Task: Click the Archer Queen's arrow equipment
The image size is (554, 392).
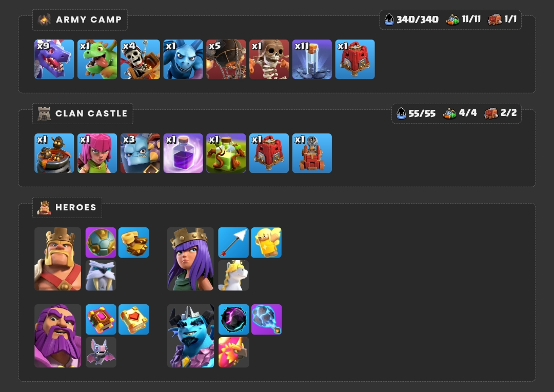Action: (233, 243)
